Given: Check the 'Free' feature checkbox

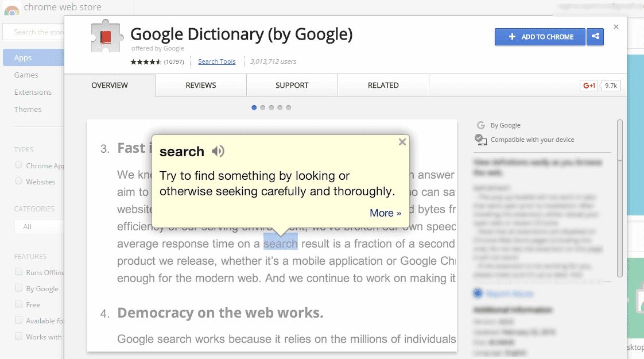Looking at the screenshot, I should (x=19, y=304).
